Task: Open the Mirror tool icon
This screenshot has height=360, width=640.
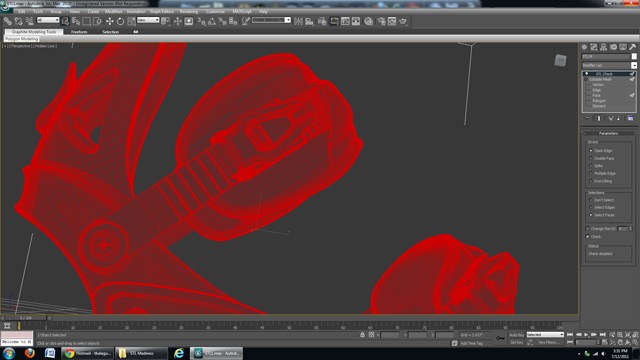Action: point(298,21)
